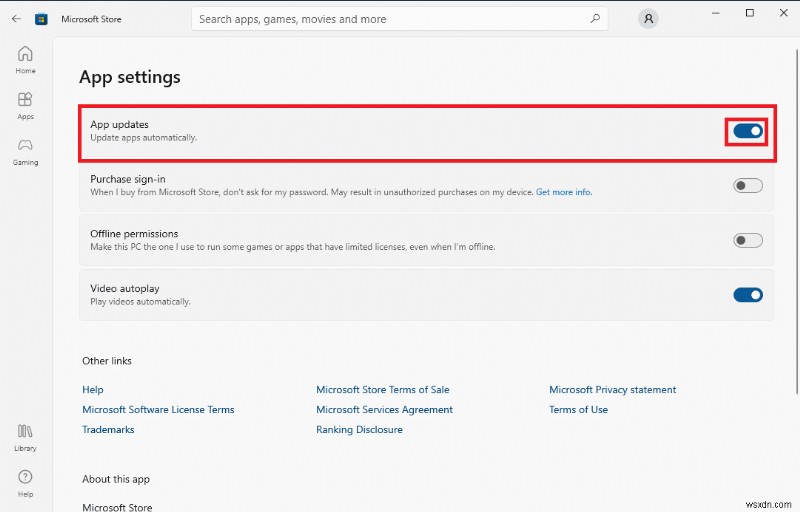
Task: Enable the Offline permissions toggle
Action: click(748, 240)
